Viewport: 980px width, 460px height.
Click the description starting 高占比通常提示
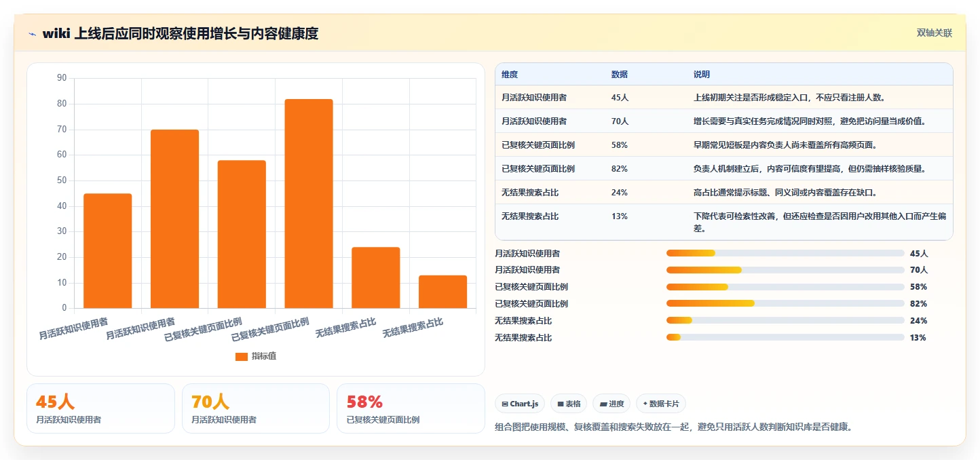click(x=785, y=193)
